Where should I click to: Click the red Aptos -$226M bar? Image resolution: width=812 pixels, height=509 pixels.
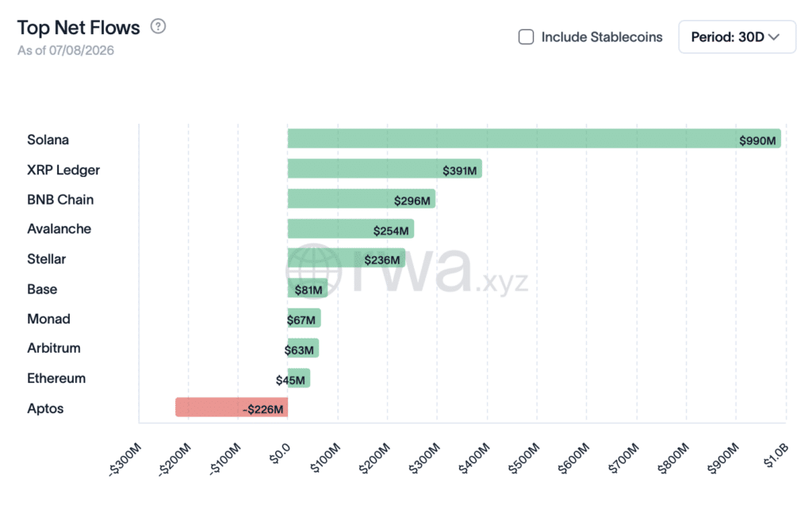(232, 408)
